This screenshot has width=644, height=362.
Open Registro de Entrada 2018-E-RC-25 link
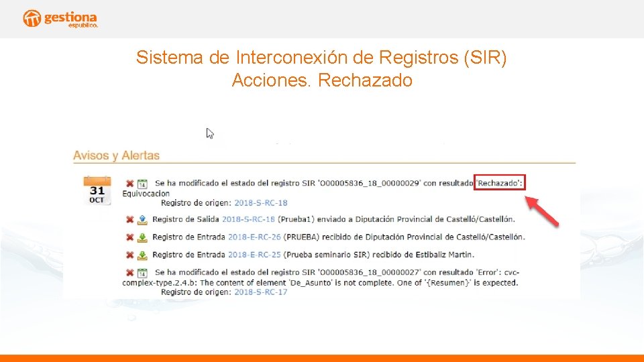coord(254,255)
